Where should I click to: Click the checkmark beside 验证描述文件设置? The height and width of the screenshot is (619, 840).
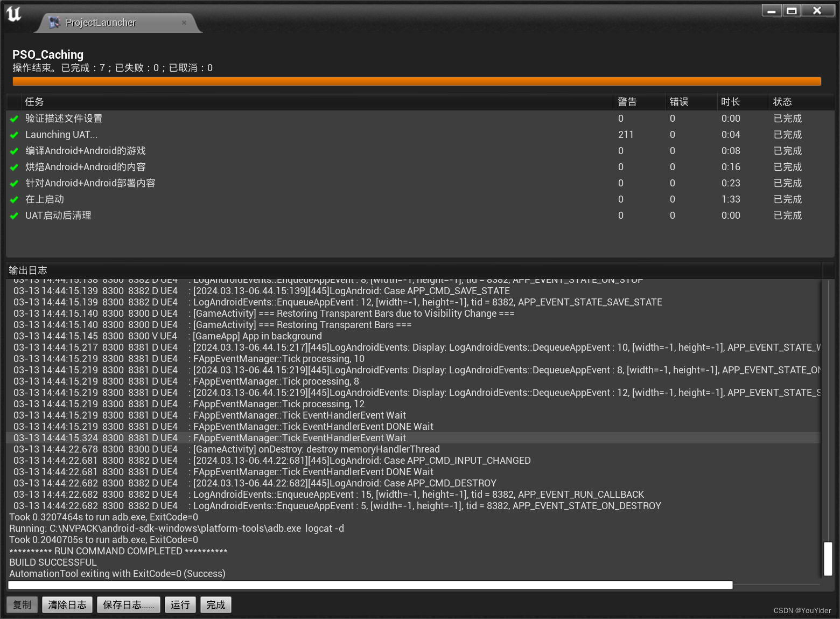pyautogui.click(x=14, y=119)
